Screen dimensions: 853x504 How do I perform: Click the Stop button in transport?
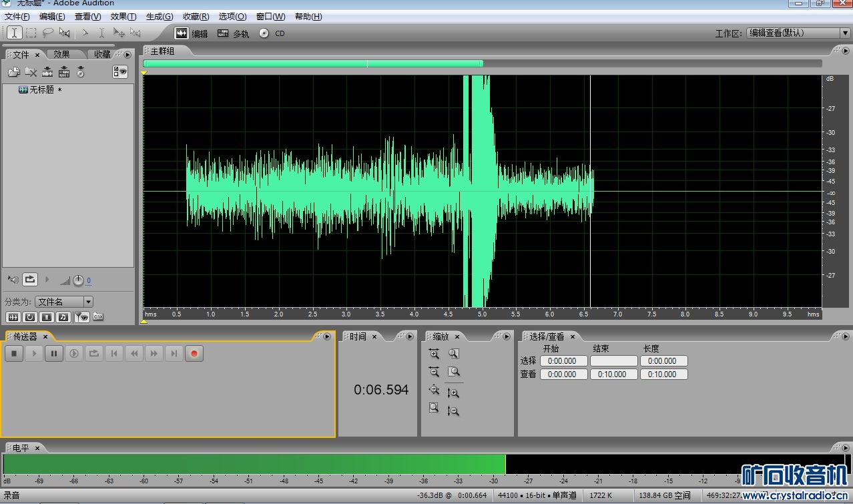pos(14,354)
